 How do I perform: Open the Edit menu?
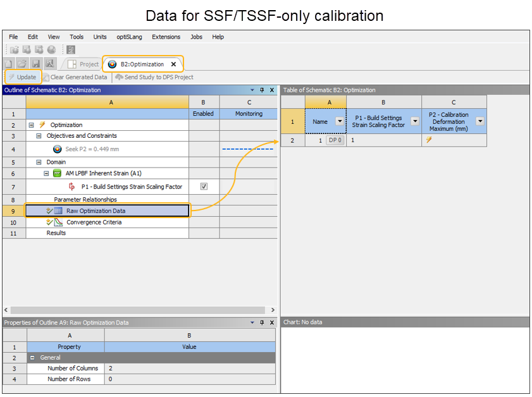(32, 37)
